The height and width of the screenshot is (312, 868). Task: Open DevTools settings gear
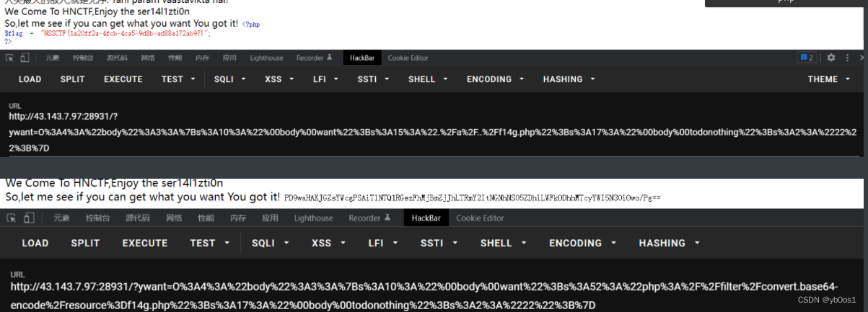831,58
